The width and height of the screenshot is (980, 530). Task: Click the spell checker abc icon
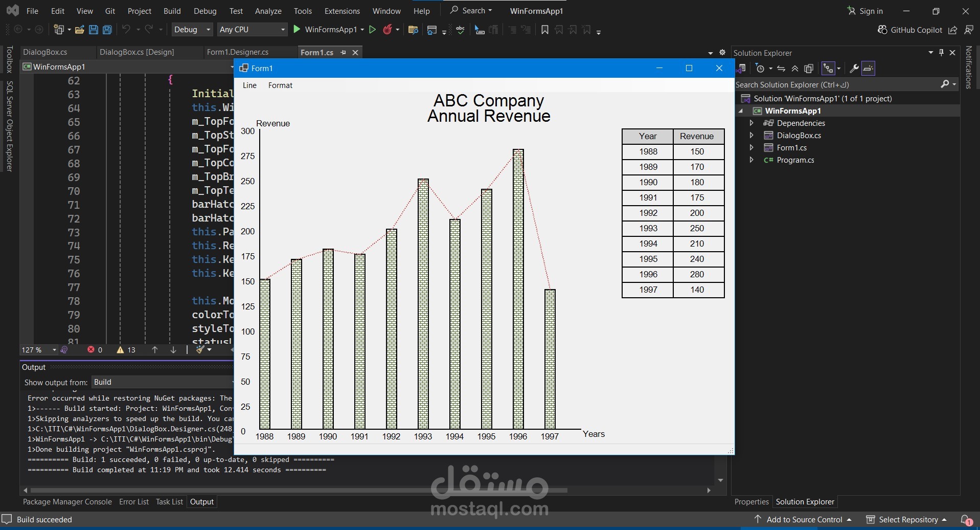[x=461, y=30]
